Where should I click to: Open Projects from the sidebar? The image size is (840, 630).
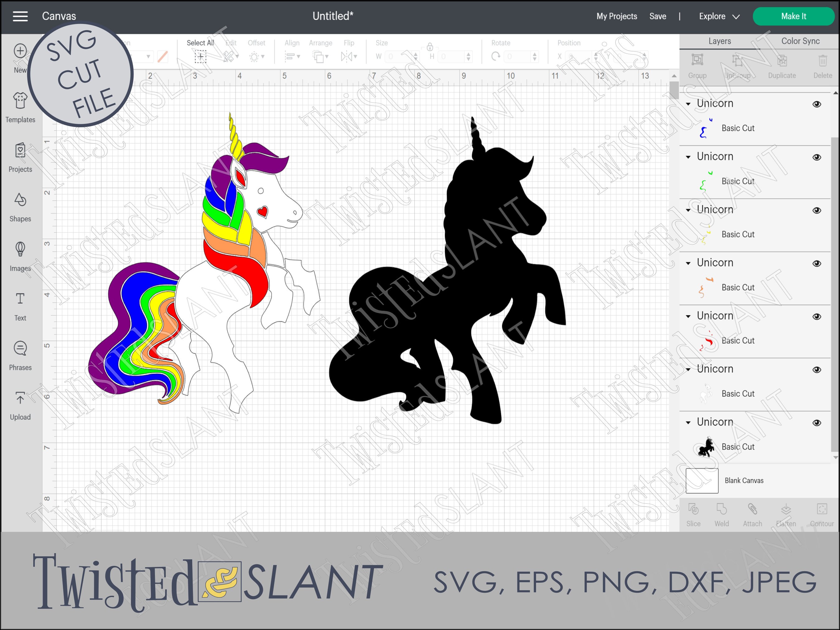pyautogui.click(x=20, y=158)
